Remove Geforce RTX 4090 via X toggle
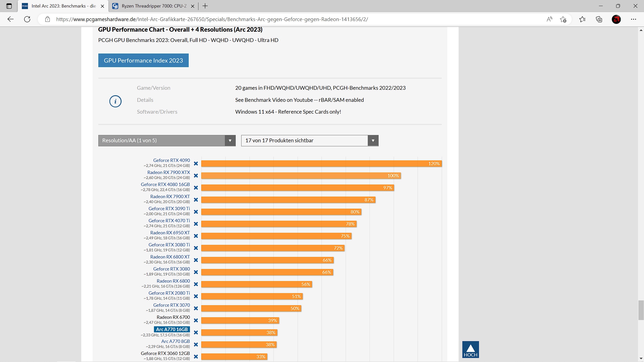 pyautogui.click(x=196, y=164)
